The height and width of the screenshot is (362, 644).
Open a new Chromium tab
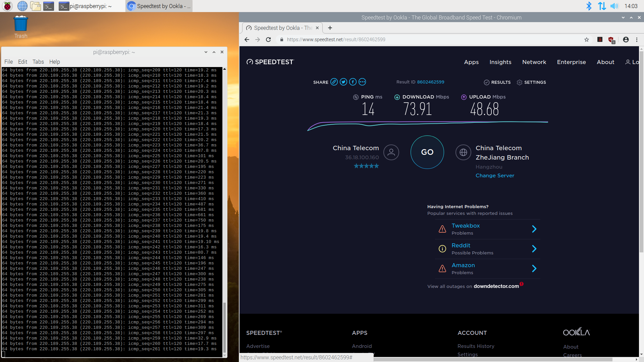pyautogui.click(x=330, y=28)
